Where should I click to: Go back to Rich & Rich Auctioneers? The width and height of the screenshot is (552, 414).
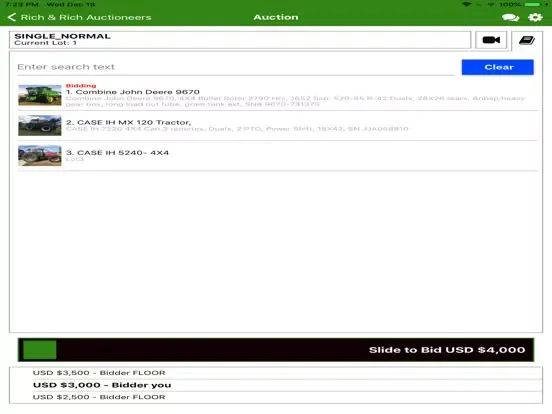click(x=80, y=17)
